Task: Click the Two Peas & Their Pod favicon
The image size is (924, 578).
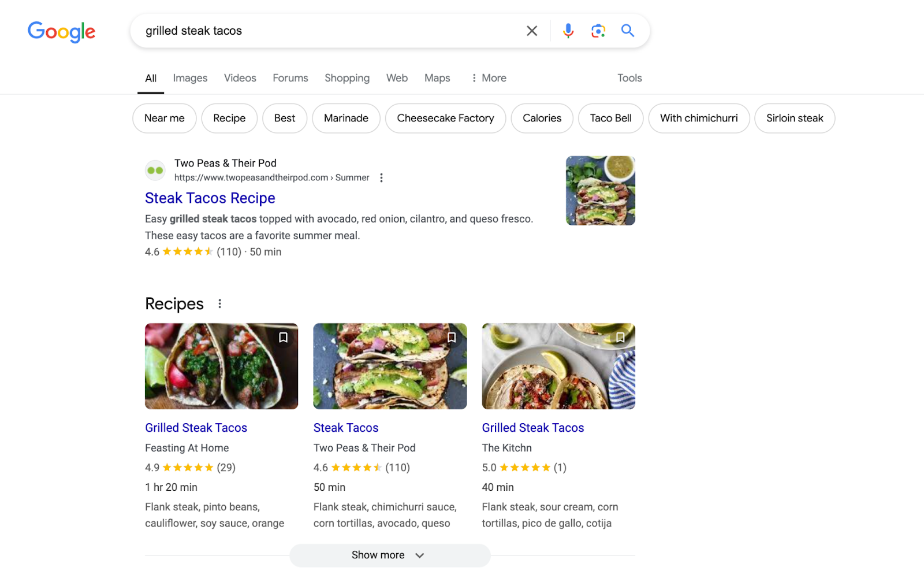Action: click(155, 171)
